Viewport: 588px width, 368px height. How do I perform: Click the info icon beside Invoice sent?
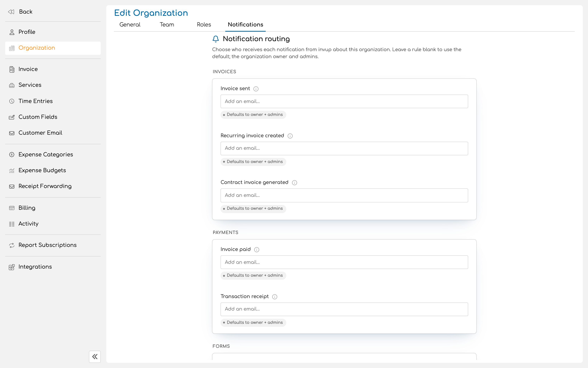[256, 89]
